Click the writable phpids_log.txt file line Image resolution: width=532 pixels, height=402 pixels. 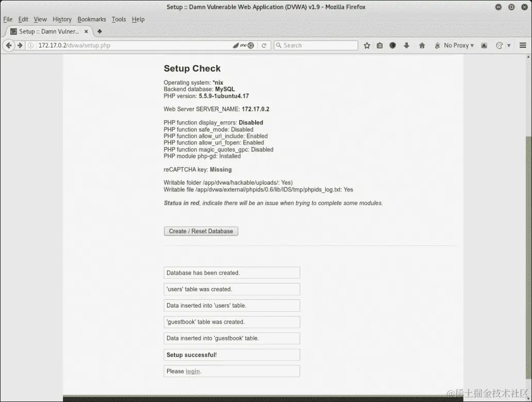pyautogui.click(x=258, y=189)
